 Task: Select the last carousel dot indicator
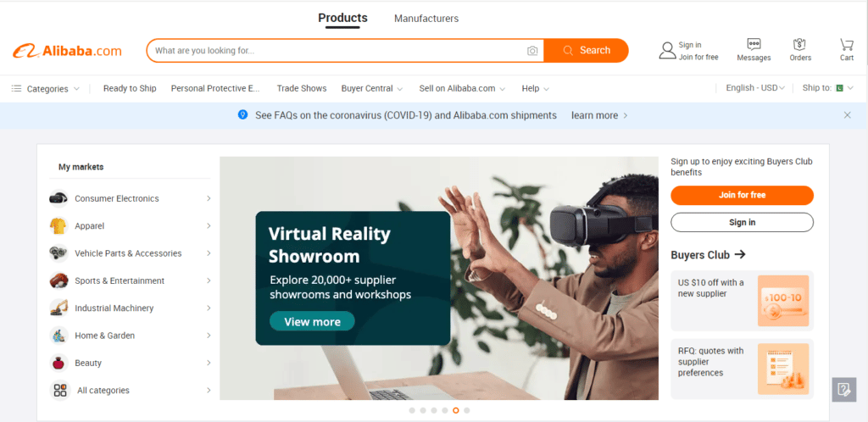(467, 410)
